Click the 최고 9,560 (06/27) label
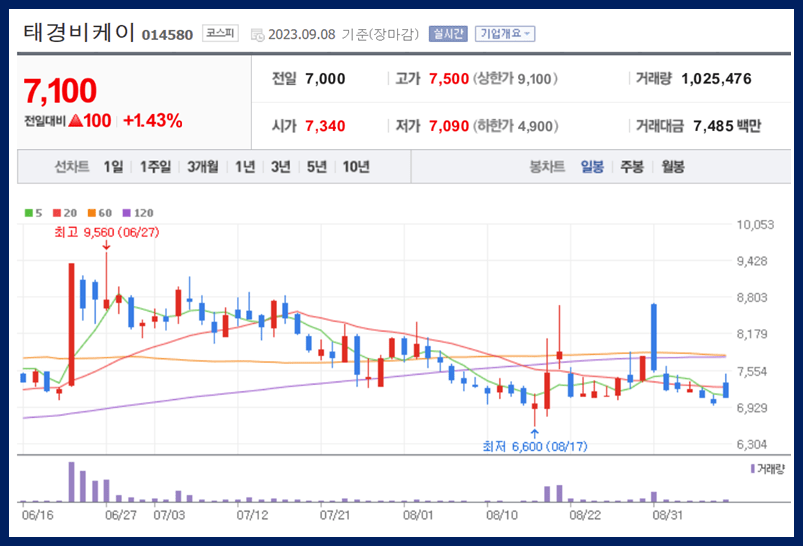The width and height of the screenshot is (803, 546). (x=107, y=233)
